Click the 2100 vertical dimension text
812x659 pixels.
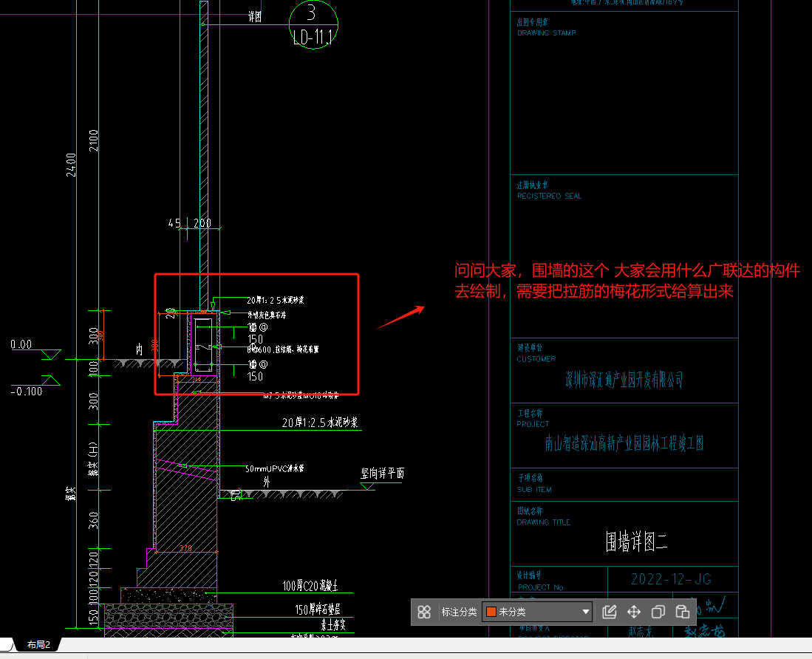(x=93, y=141)
